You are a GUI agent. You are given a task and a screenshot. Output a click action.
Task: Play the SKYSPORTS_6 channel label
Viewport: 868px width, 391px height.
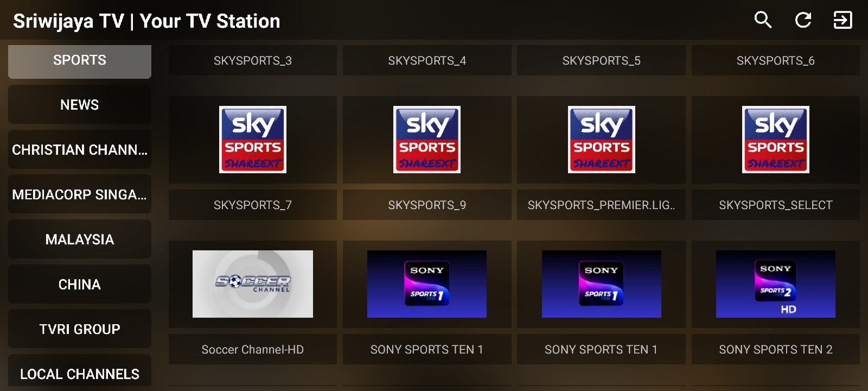click(x=776, y=60)
